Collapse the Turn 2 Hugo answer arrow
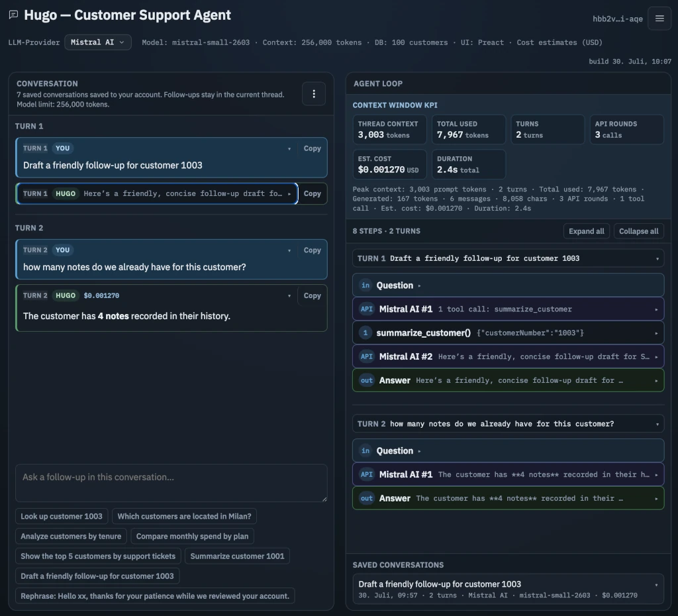 point(289,296)
